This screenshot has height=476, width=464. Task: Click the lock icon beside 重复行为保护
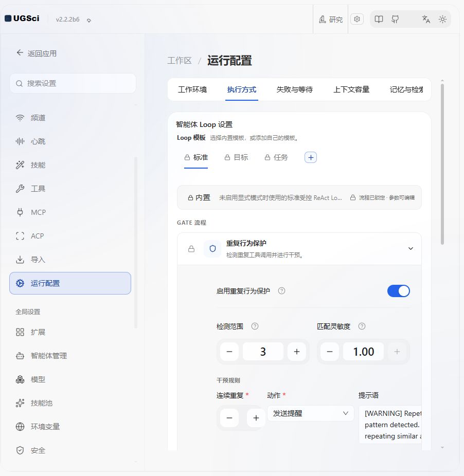(191, 249)
